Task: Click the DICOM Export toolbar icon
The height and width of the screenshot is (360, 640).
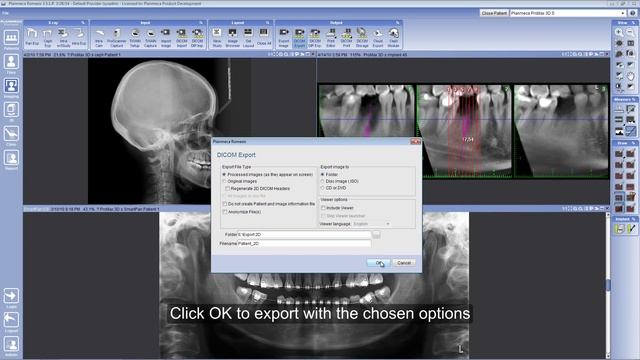Action: (x=299, y=37)
